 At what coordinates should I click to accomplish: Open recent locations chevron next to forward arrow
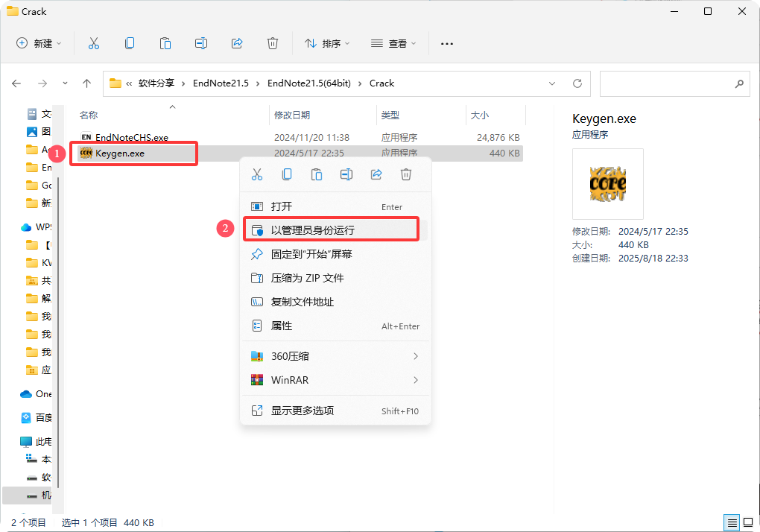(65, 83)
